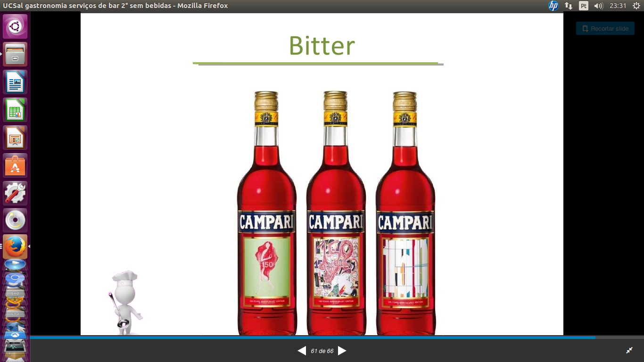Launch LibreOffice Writer from the dock
Screen dimensions: 644x362
[15, 82]
